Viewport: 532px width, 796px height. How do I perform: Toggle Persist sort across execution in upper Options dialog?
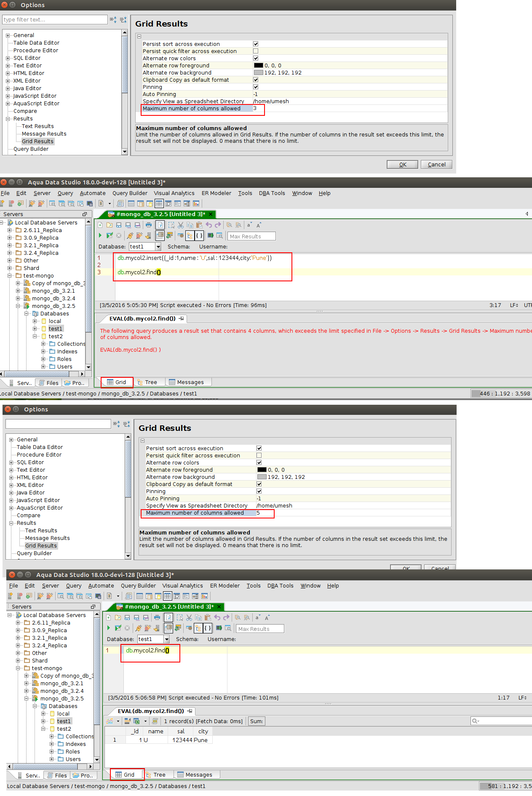coord(256,44)
